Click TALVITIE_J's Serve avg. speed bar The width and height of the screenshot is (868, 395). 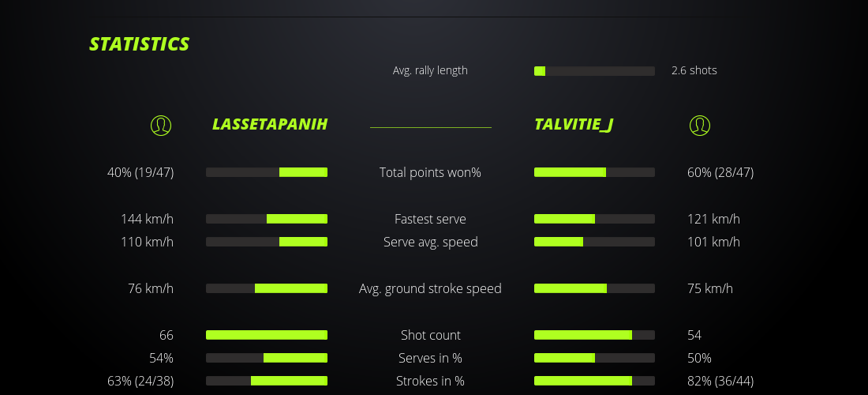pyautogui.click(x=594, y=242)
